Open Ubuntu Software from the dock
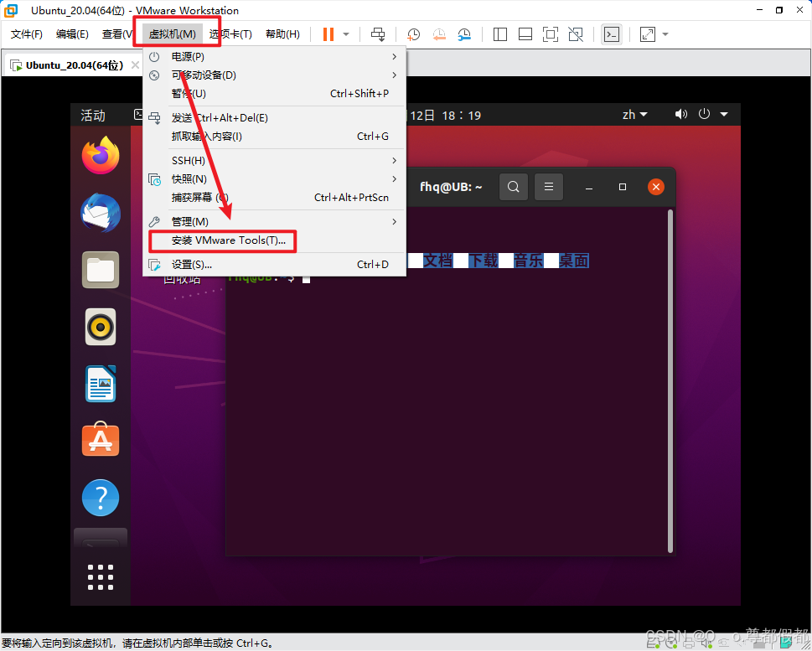The height and width of the screenshot is (651, 812). click(x=101, y=439)
